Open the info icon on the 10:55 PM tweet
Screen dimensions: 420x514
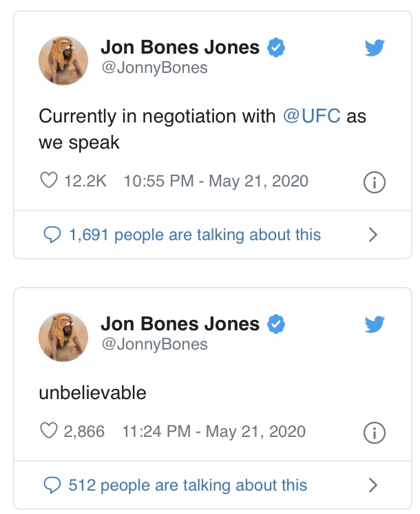375,182
